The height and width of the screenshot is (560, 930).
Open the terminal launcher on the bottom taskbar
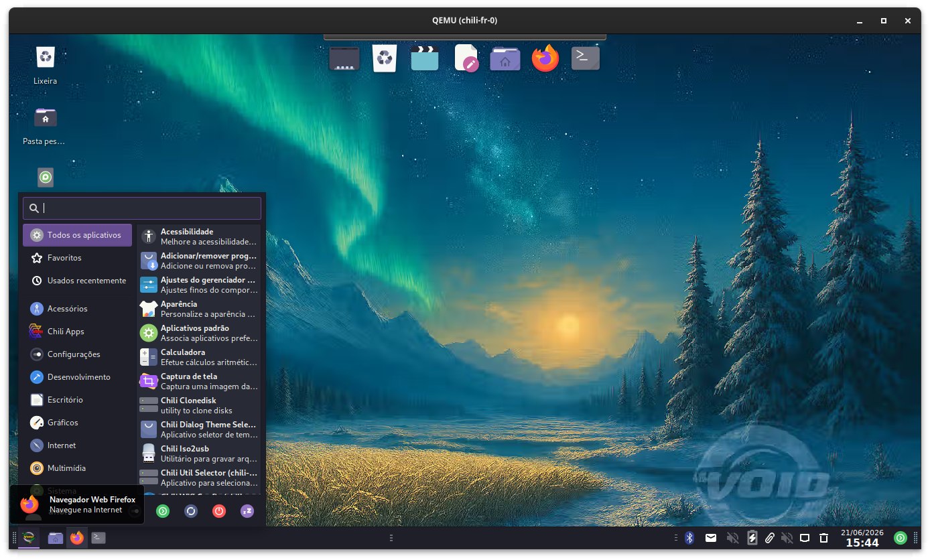tap(98, 538)
